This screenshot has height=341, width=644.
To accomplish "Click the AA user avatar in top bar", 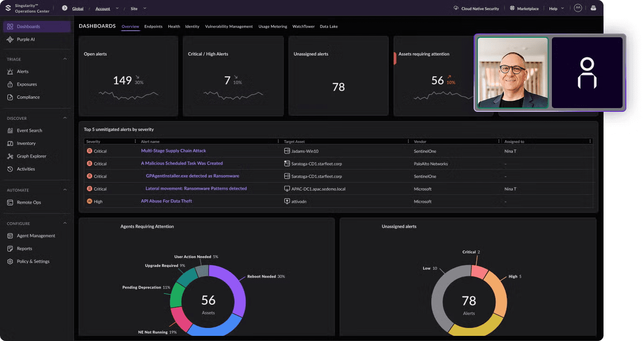I will (x=578, y=8).
